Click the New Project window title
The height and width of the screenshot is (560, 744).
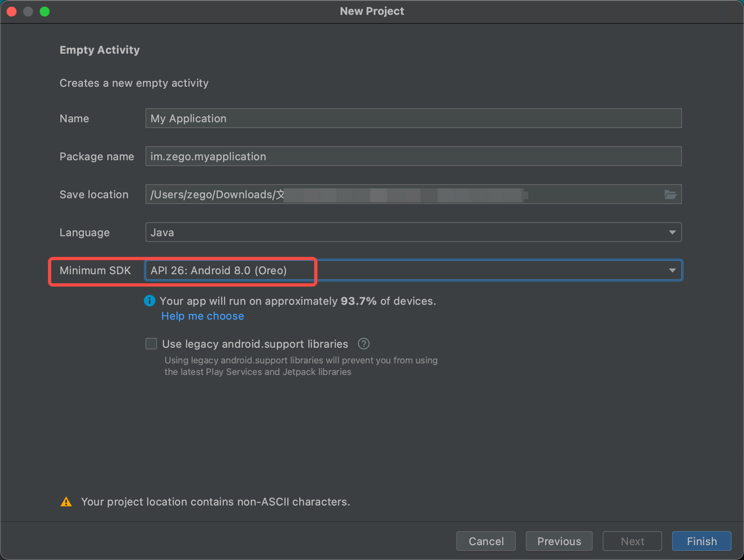coord(372,11)
